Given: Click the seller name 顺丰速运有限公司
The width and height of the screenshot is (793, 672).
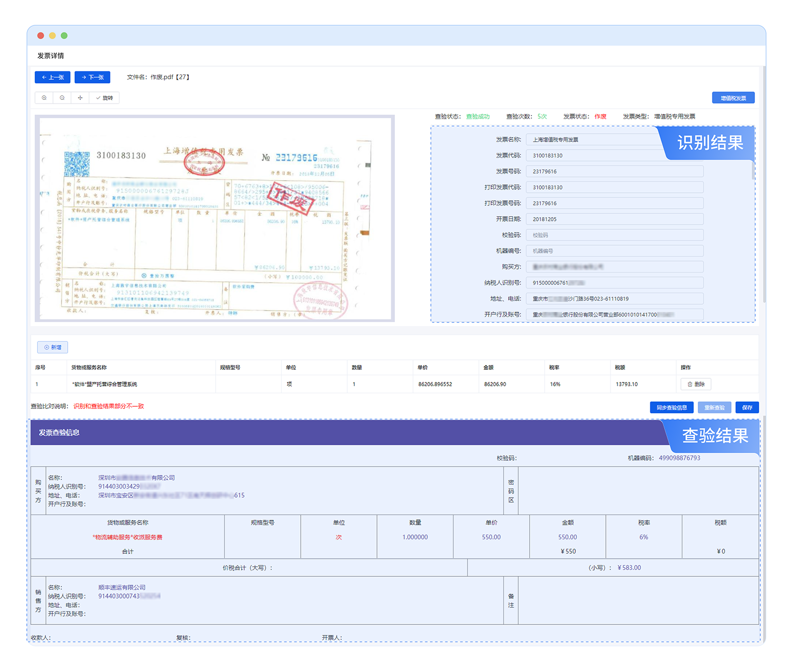Looking at the screenshot, I should point(122,587).
